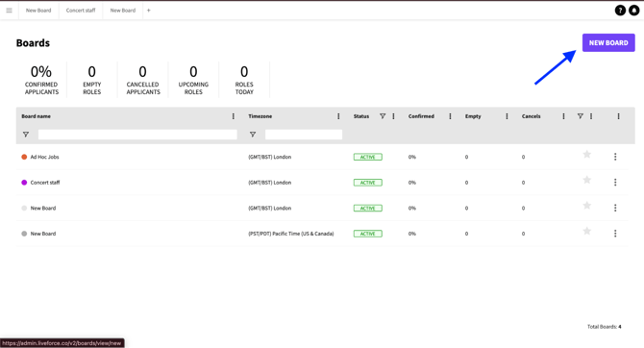The image size is (644, 348).
Task: Click the NEW BOARD button
Action: [608, 42]
